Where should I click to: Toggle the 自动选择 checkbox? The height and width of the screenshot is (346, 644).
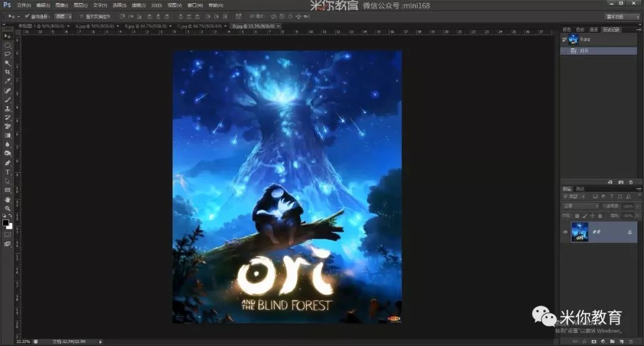[x=27, y=17]
